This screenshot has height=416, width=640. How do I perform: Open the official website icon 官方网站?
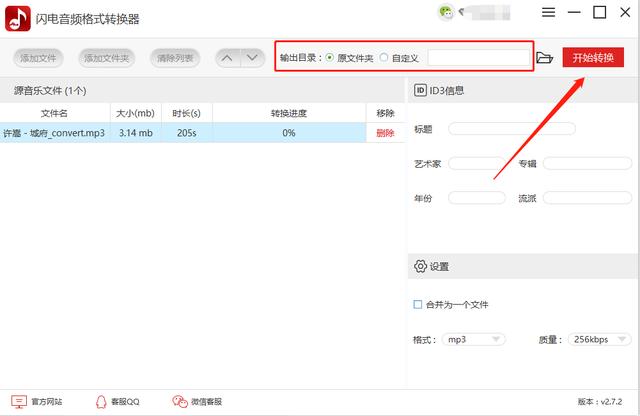pyautogui.click(x=19, y=402)
